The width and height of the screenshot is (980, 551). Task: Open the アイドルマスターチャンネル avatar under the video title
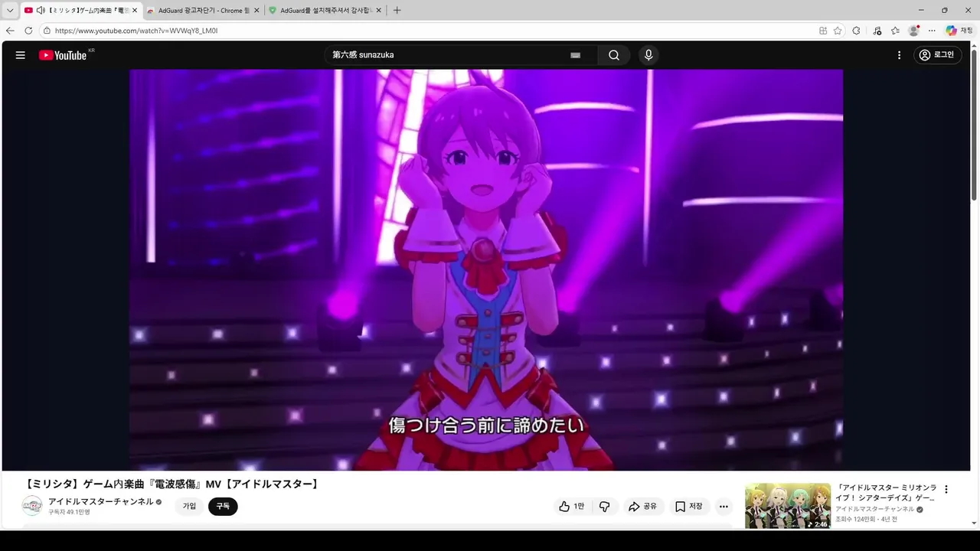click(32, 506)
